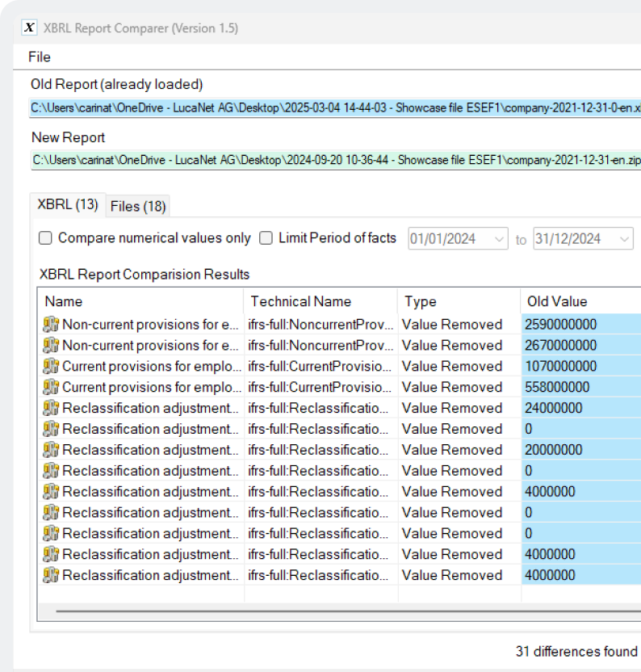641x672 pixels.
Task: Sort by the Technical Name column header
Action: [x=300, y=301]
